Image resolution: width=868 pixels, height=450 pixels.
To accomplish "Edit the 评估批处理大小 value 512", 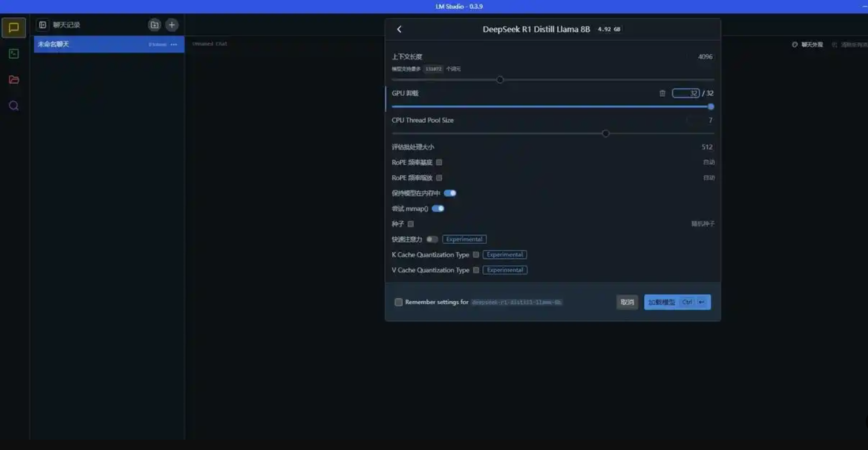I will pos(707,148).
